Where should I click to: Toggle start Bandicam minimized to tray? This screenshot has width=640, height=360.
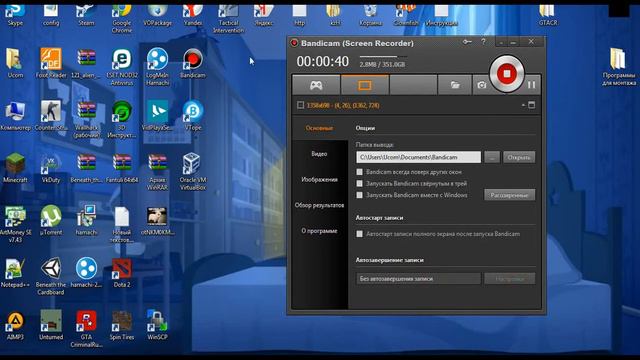(360, 184)
